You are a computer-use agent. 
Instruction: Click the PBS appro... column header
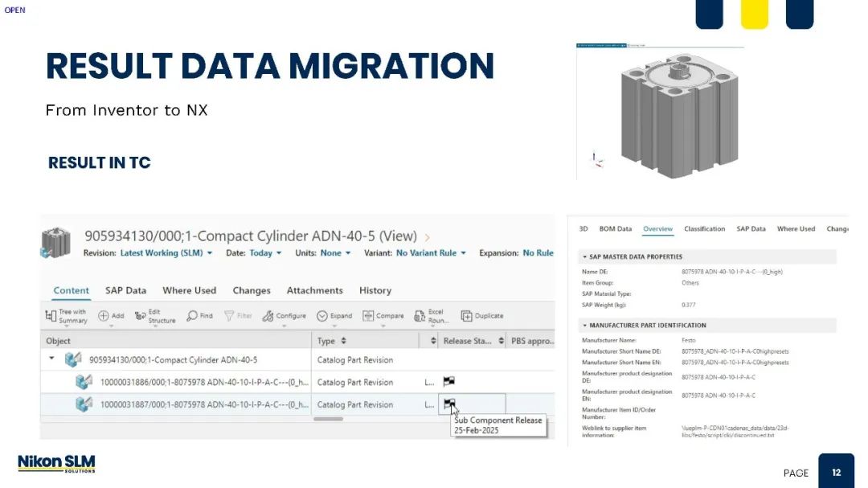pos(532,341)
